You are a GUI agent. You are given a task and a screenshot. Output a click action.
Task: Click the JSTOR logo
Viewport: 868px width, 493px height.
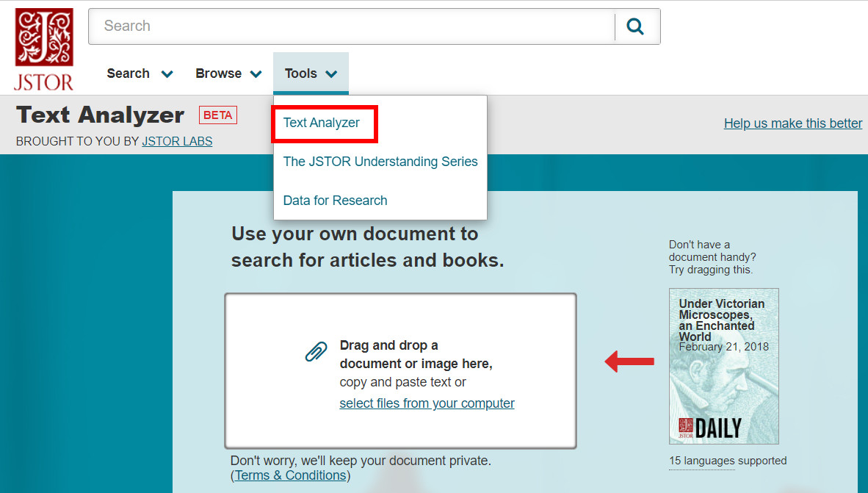[44, 49]
